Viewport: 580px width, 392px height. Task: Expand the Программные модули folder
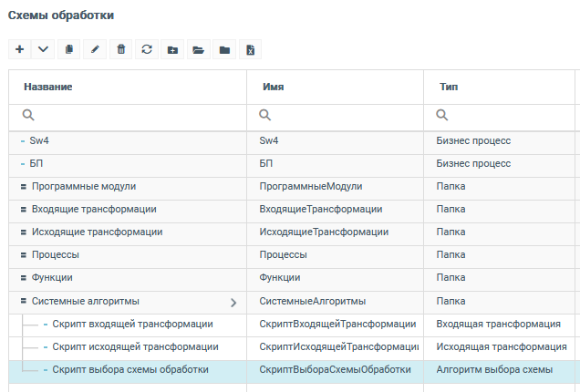24,187
